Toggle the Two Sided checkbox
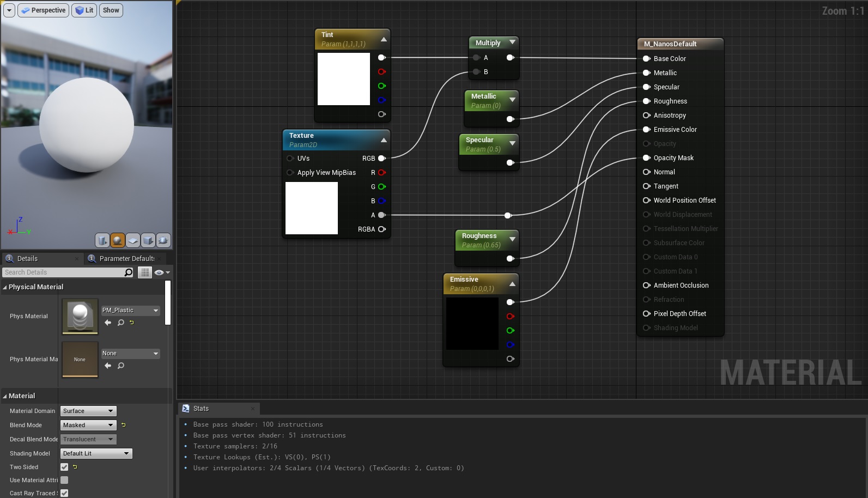The image size is (868, 498). pos(64,467)
